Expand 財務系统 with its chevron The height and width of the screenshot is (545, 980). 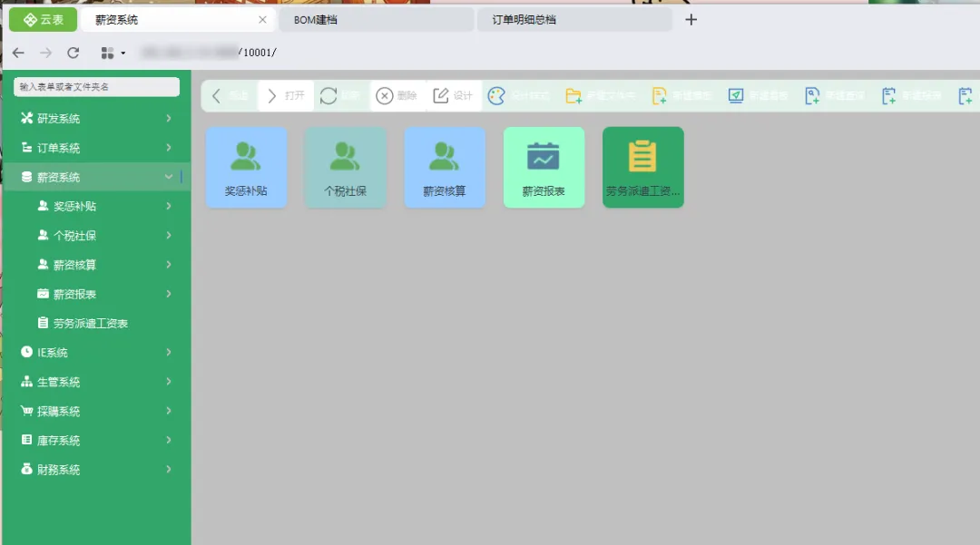tap(169, 470)
